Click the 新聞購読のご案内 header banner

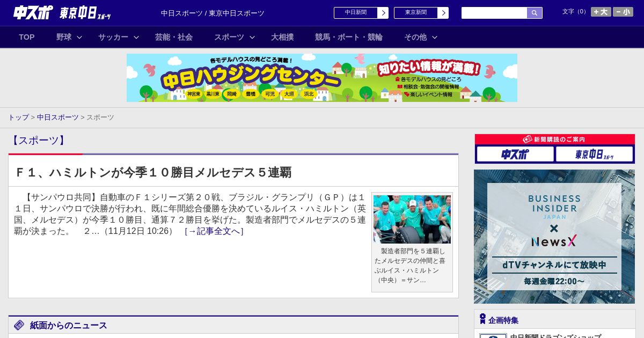pyautogui.click(x=555, y=139)
